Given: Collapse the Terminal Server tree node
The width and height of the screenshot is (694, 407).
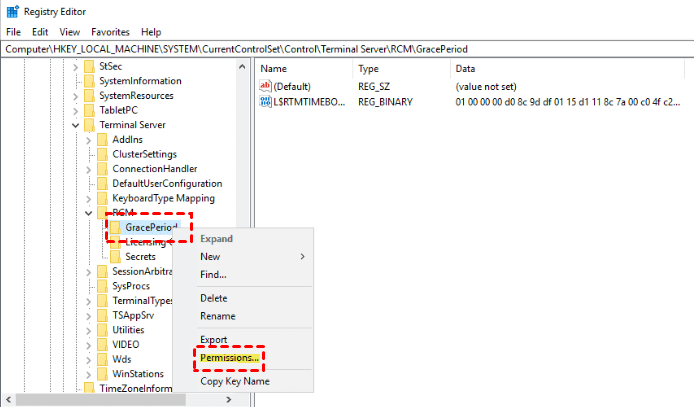Looking at the screenshot, I should click(76, 125).
